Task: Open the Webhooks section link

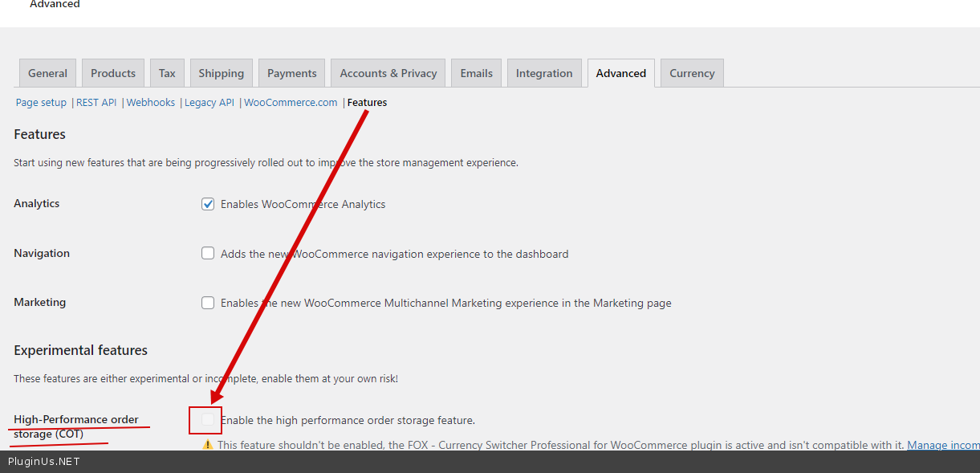Action: tap(151, 103)
